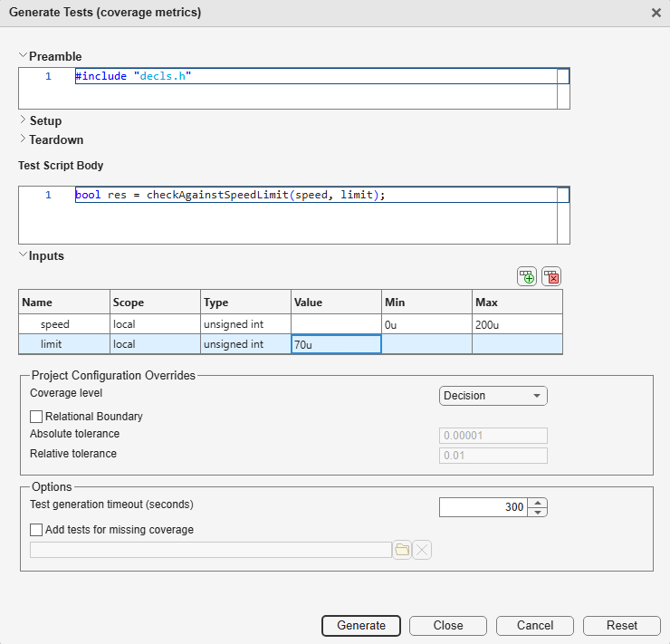Click the empty Min cell for limit
The width and height of the screenshot is (670, 644).
coord(426,344)
